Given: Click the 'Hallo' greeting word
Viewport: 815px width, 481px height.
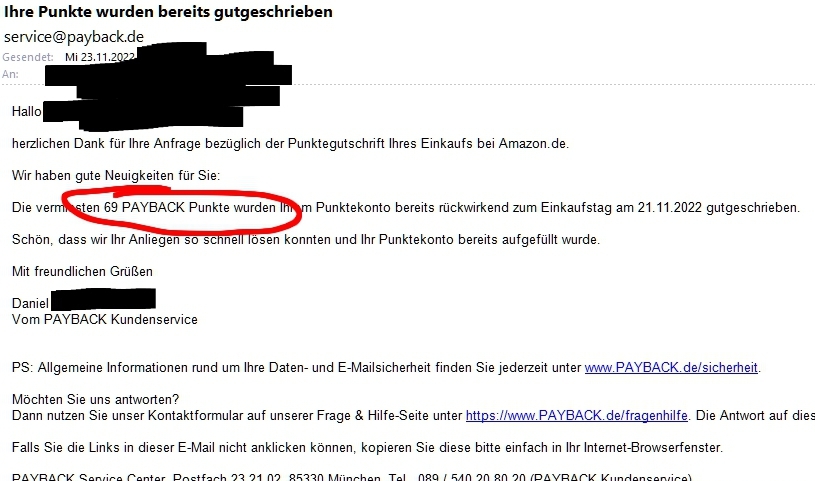Looking at the screenshot, I should coord(27,111).
